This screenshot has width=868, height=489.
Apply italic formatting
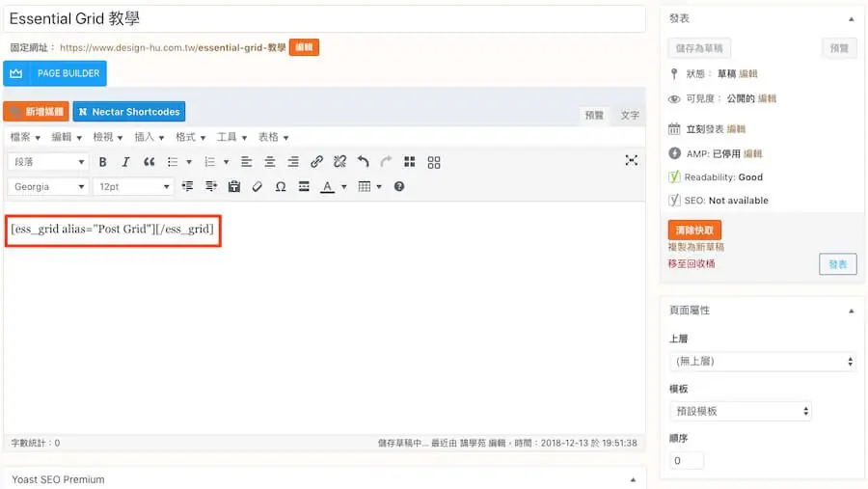click(x=125, y=162)
